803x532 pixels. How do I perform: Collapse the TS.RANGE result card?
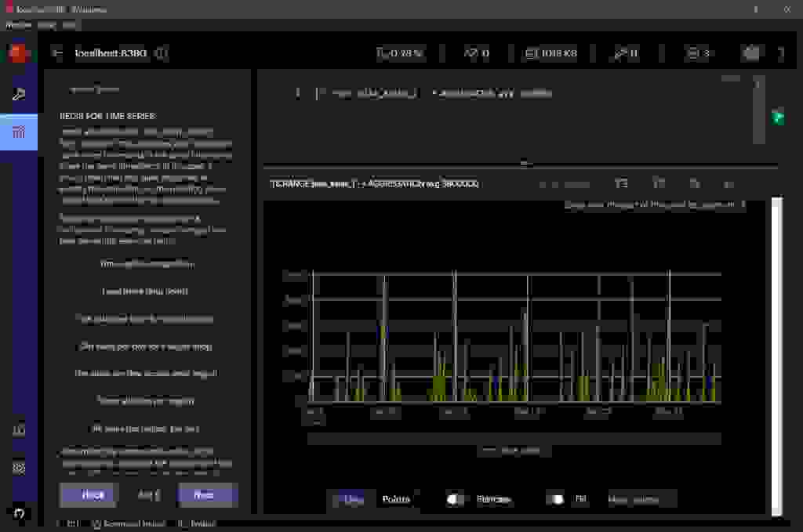pos(728,183)
